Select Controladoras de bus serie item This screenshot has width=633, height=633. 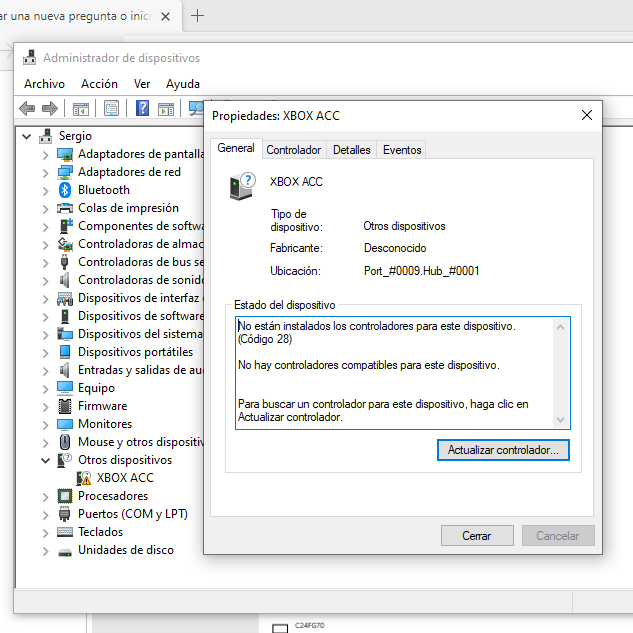click(x=140, y=262)
